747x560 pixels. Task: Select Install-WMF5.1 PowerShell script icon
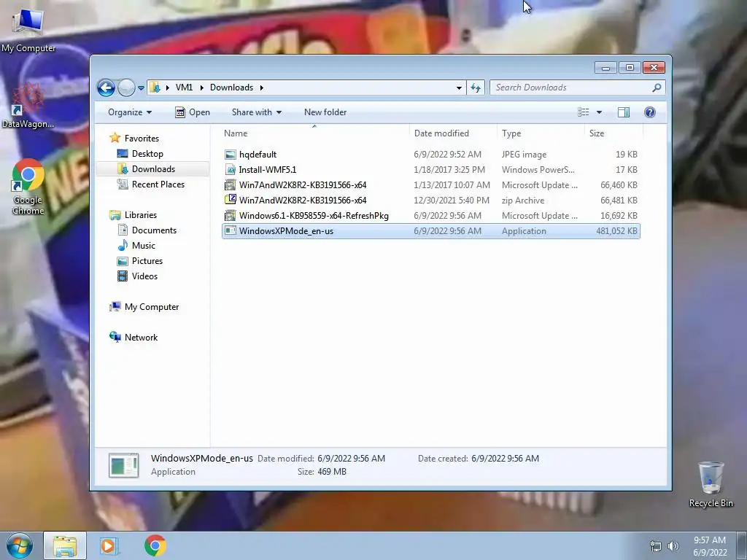click(231, 169)
